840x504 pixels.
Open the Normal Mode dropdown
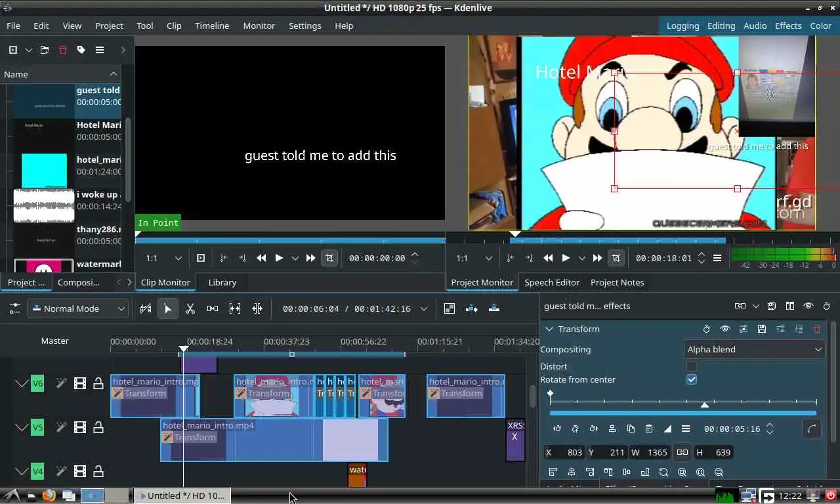(78, 308)
